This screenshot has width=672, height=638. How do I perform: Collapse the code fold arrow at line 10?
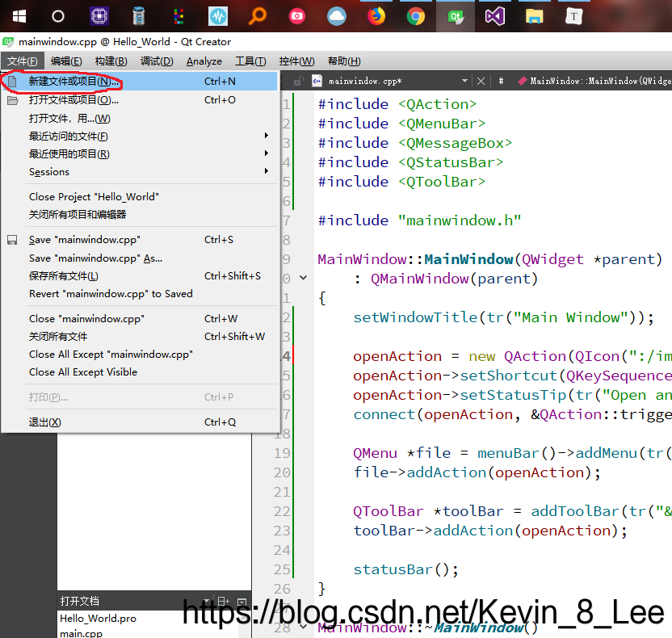coord(304,278)
